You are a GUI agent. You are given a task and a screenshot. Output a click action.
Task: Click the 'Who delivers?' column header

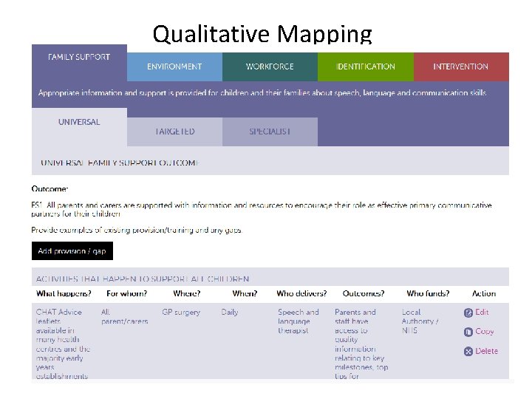[301, 294]
